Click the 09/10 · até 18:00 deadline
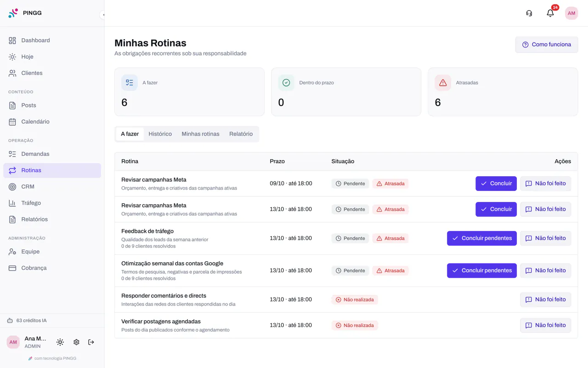 tap(291, 184)
